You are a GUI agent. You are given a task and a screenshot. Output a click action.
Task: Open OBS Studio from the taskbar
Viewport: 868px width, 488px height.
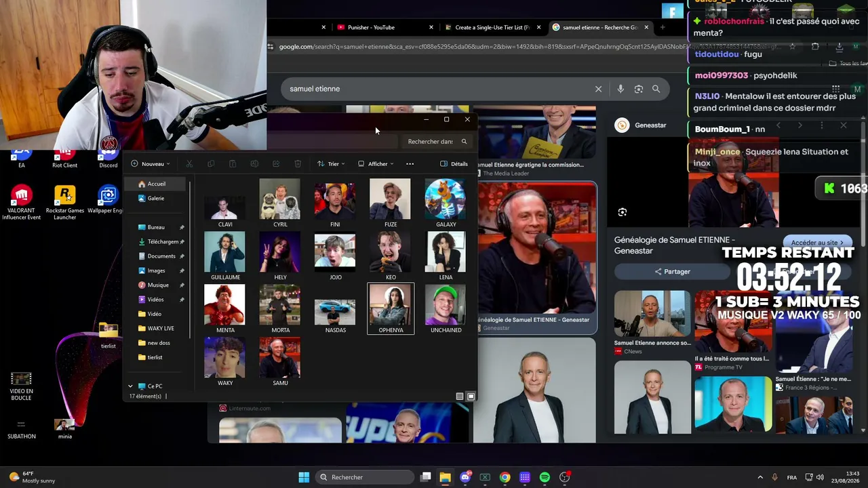[564, 477]
